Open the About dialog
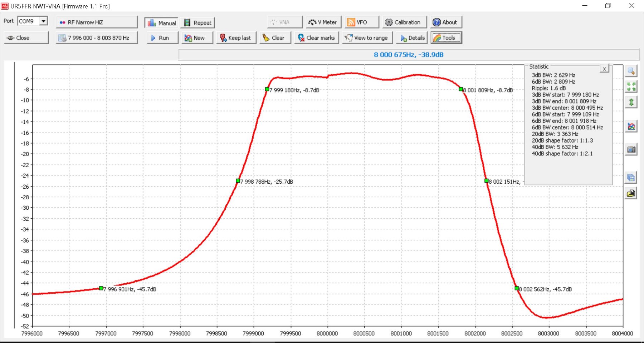 point(446,22)
